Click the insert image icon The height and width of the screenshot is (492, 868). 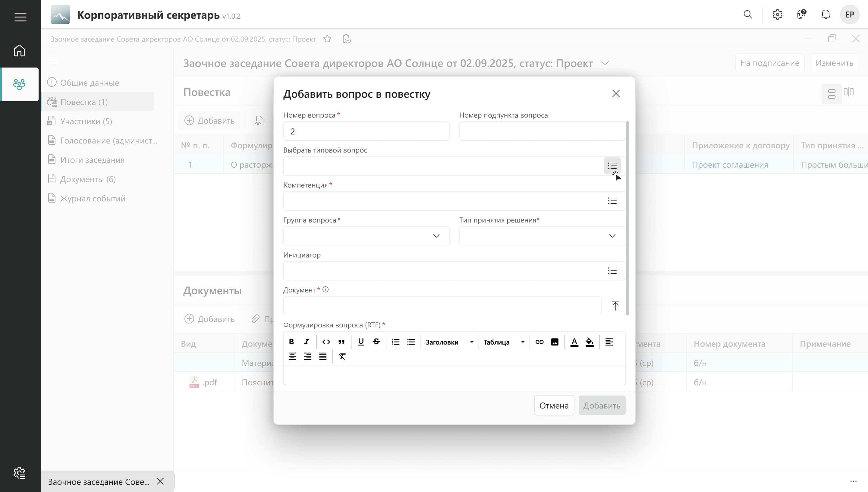[555, 342]
